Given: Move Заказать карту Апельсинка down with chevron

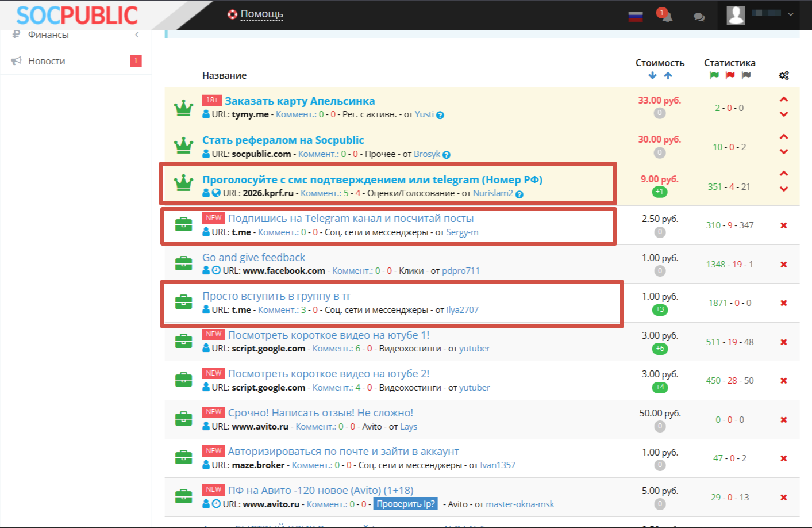Looking at the screenshot, I should point(784,114).
